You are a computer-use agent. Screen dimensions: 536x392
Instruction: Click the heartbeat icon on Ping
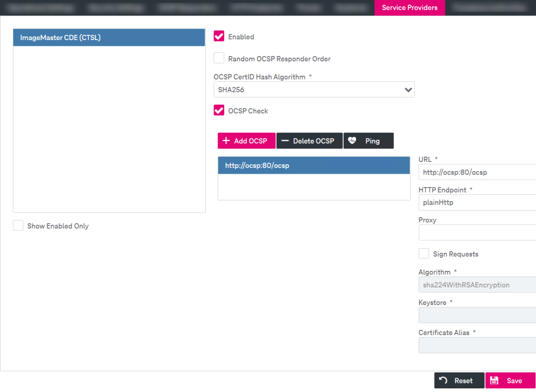(352, 141)
